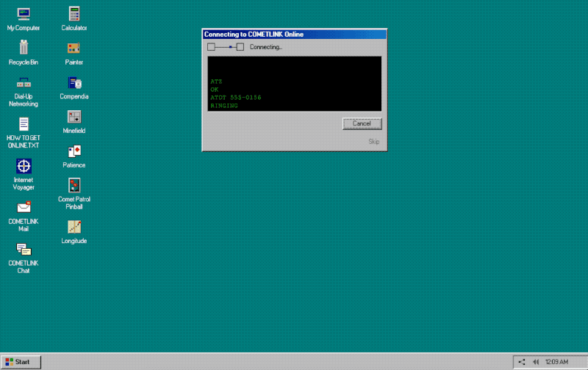Click the speaker volume tray icon
Screen dimensions: 588x370
tap(536, 362)
